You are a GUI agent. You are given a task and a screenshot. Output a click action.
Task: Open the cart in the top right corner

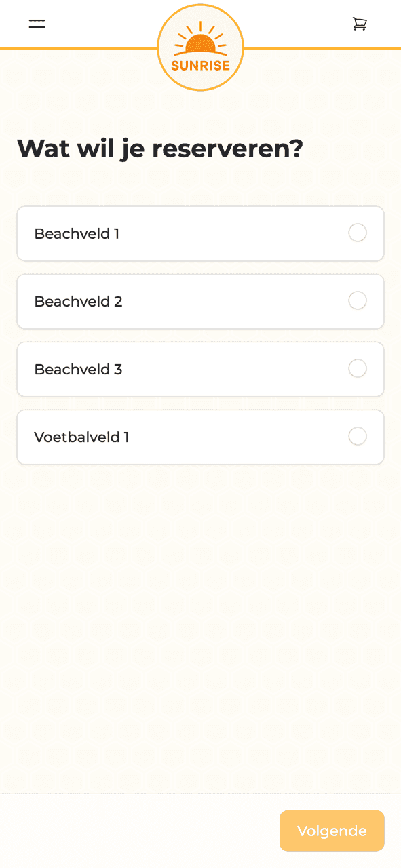(x=360, y=24)
